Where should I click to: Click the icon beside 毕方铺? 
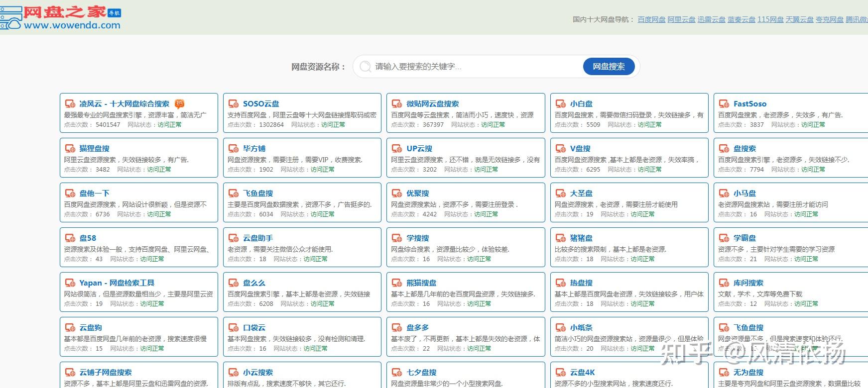(x=234, y=149)
